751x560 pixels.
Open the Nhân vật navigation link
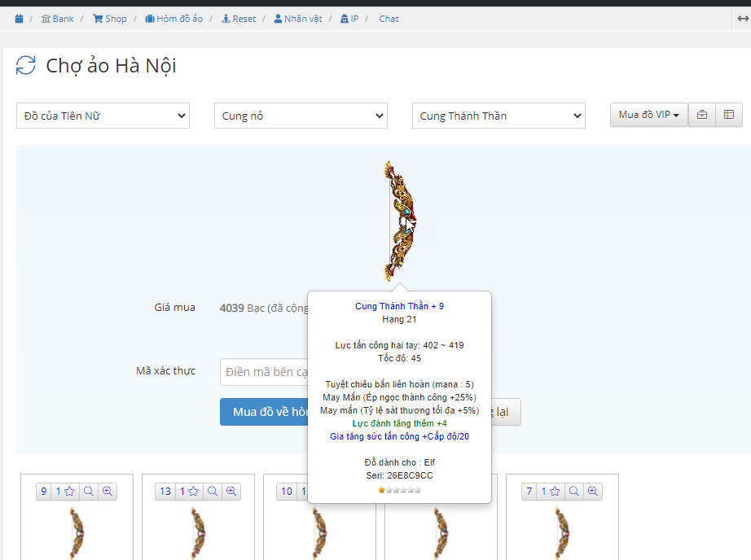[x=297, y=19]
